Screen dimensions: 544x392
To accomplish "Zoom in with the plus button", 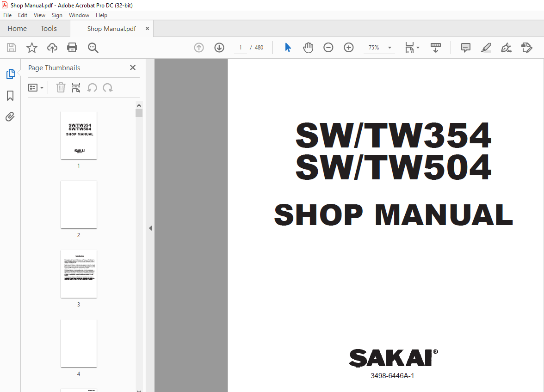I will (x=349, y=48).
